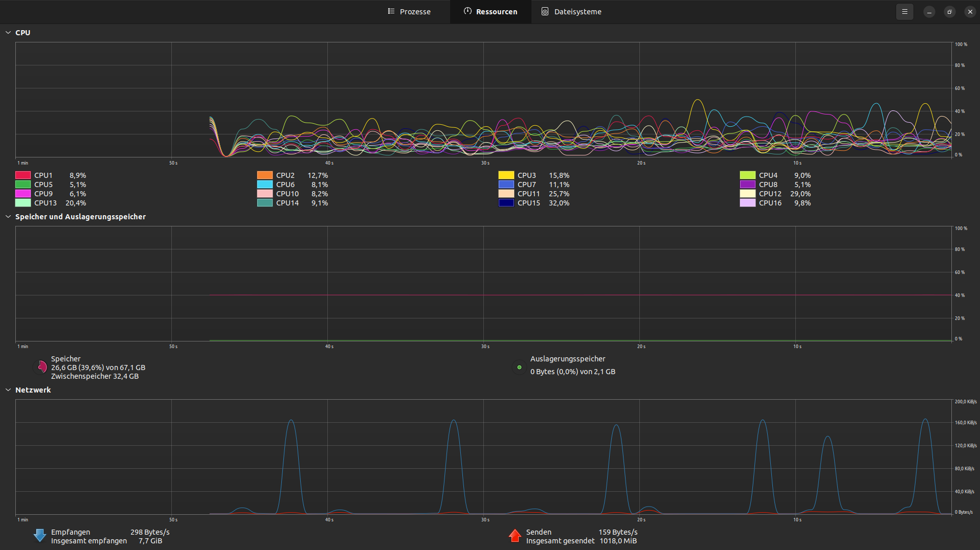980x550 pixels.
Task: Toggle the CPU12 graph visibility
Action: [747, 193]
